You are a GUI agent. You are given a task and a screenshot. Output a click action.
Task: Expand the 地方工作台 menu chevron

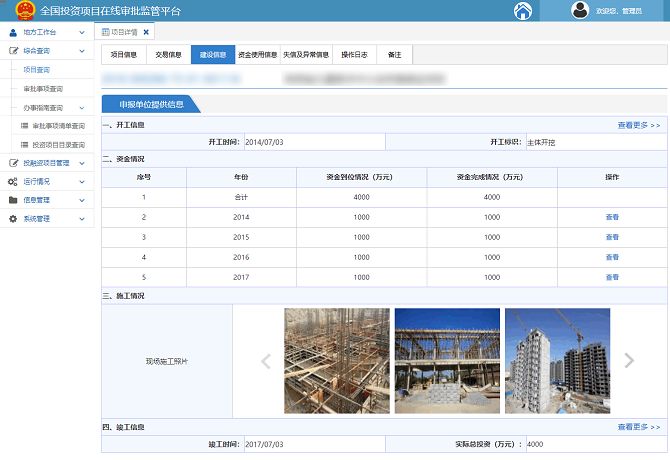point(81,33)
